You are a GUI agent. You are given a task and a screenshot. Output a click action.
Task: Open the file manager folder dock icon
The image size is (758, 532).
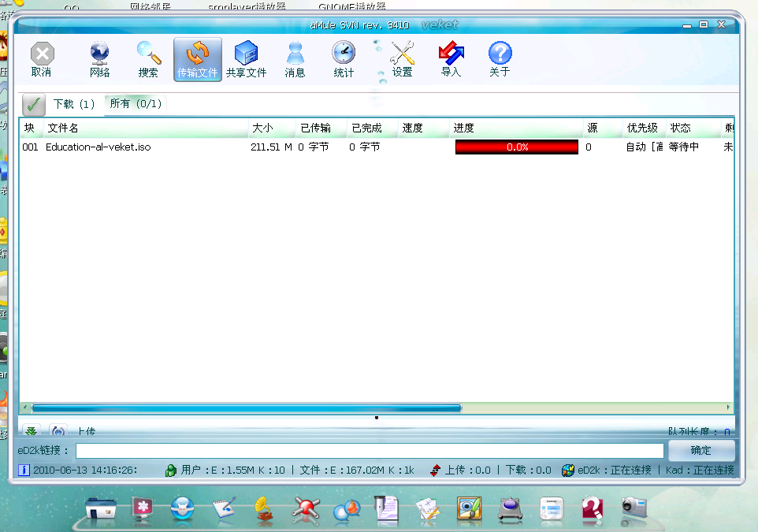[x=101, y=510]
